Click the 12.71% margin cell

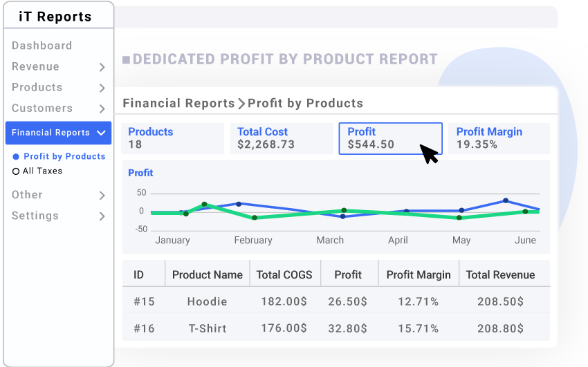tap(418, 301)
